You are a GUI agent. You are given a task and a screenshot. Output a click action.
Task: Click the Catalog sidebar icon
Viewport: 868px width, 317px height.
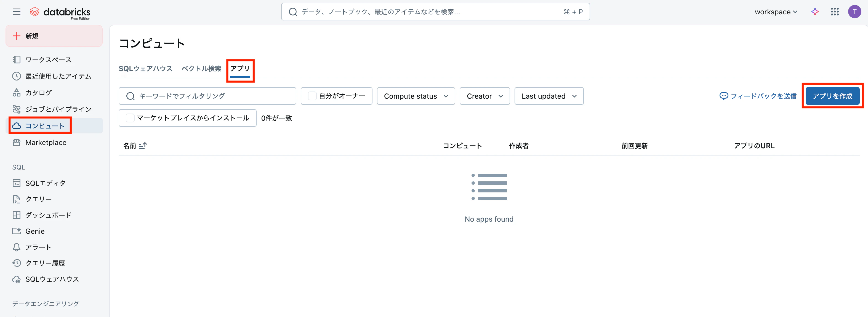[17, 93]
